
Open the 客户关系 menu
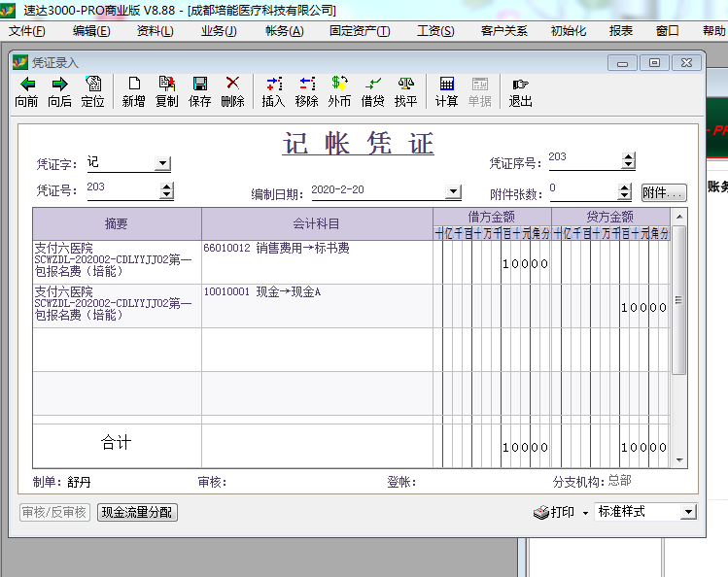pyautogui.click(x=504, y=31)
